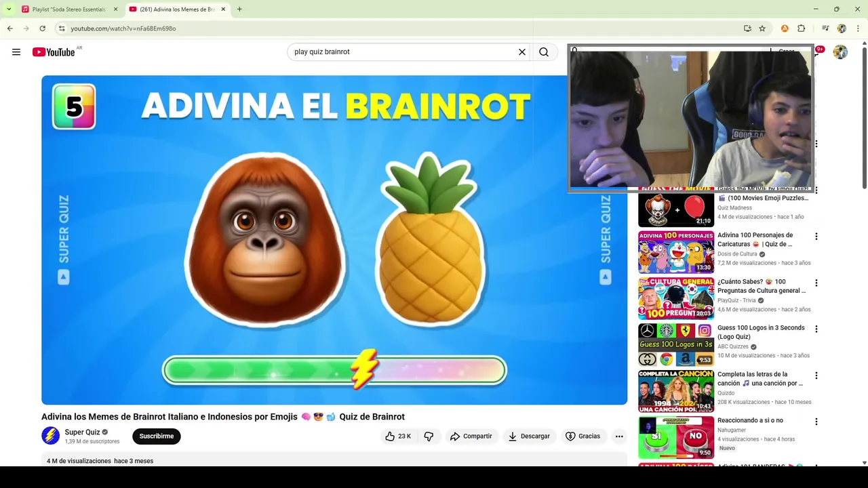868x488 pixels.
Task: Share the video via Compartir
Action: [471, 436]
